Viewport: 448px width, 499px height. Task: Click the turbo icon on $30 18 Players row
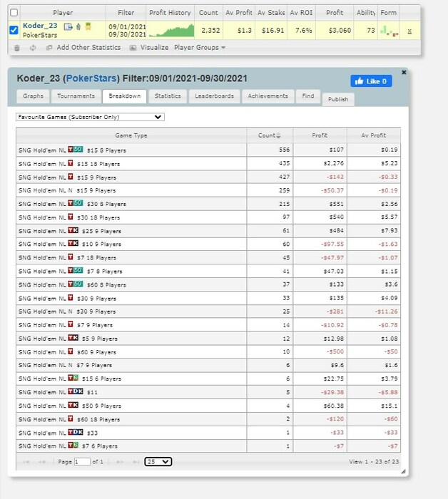pyautogui.click(x=71, y=217)
